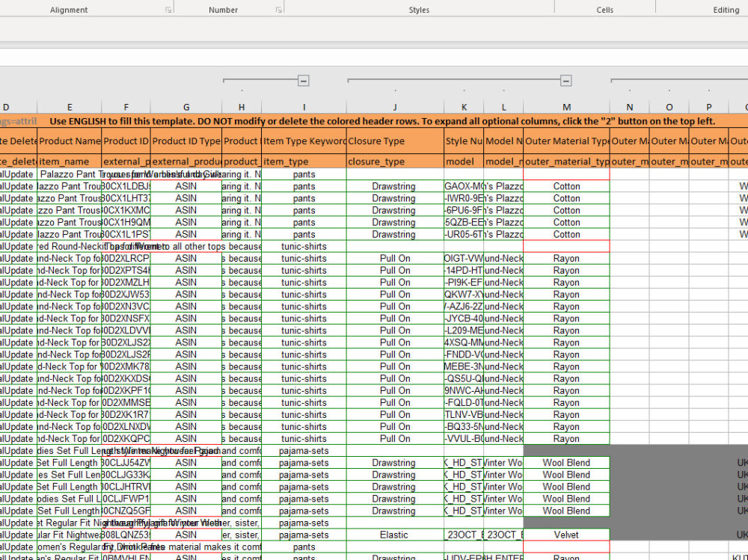This screenshot has width=748, height=560.
Task: Select Rayon cell in the '-VVUL-B0' row
Action: [566, 438]
